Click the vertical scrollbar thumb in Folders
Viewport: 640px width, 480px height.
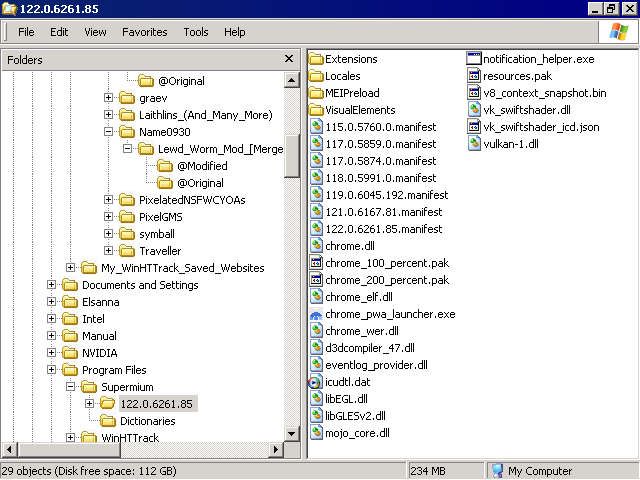coord(291,156)
